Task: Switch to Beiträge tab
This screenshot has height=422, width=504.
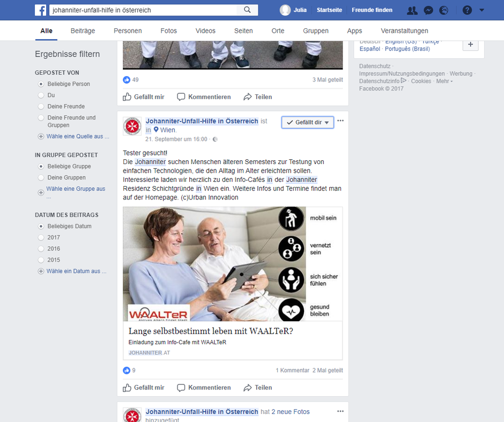Action: [83, 31]
